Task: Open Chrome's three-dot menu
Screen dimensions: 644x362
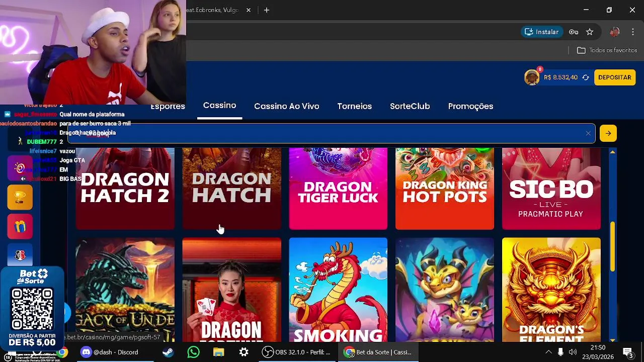Action: pyautogui.click(x=632, y=32)
